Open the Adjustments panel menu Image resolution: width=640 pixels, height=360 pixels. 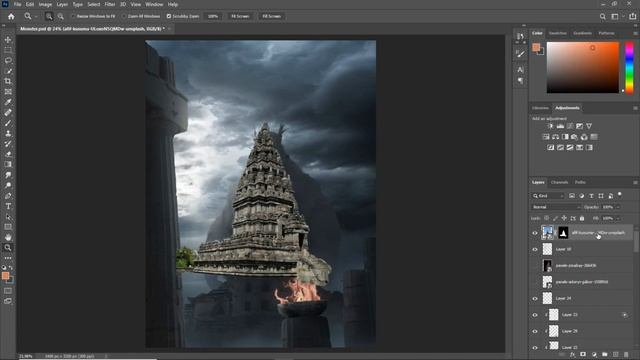635,108
